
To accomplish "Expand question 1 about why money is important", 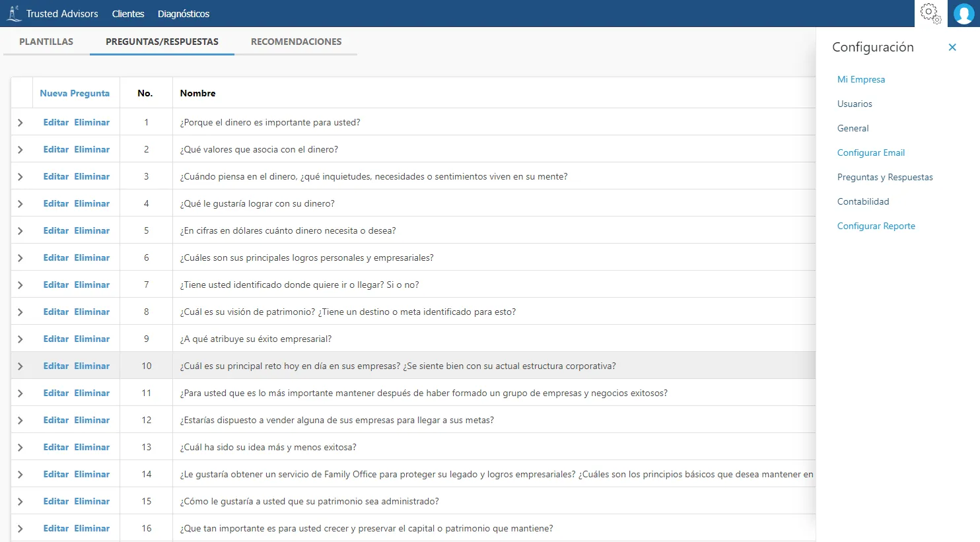I will 21,121.
